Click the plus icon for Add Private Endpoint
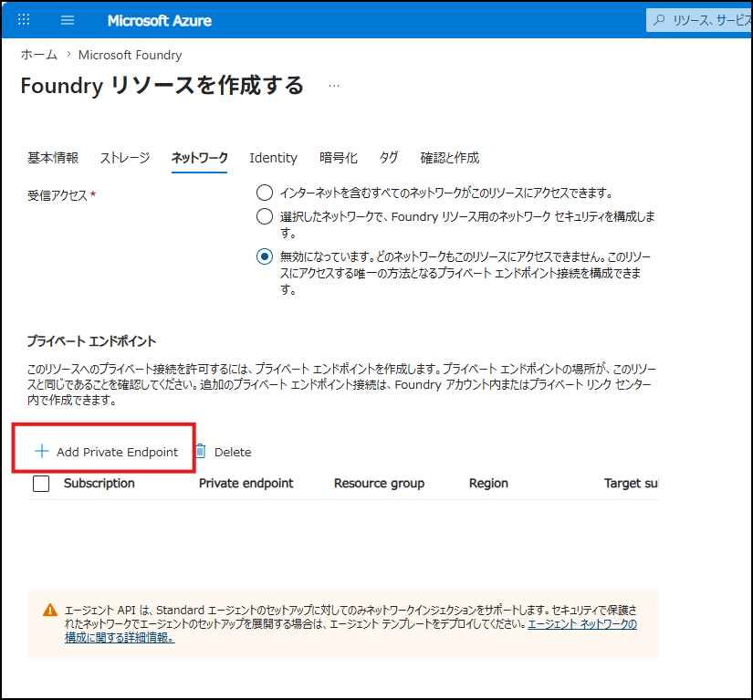Viewport: 753px width, 700px height. click(42, 451)
